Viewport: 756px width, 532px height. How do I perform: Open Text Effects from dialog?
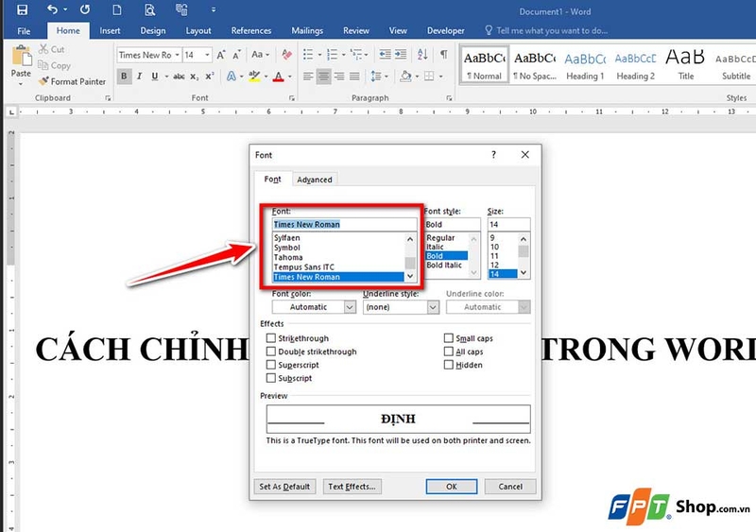[x=352, y=487]
